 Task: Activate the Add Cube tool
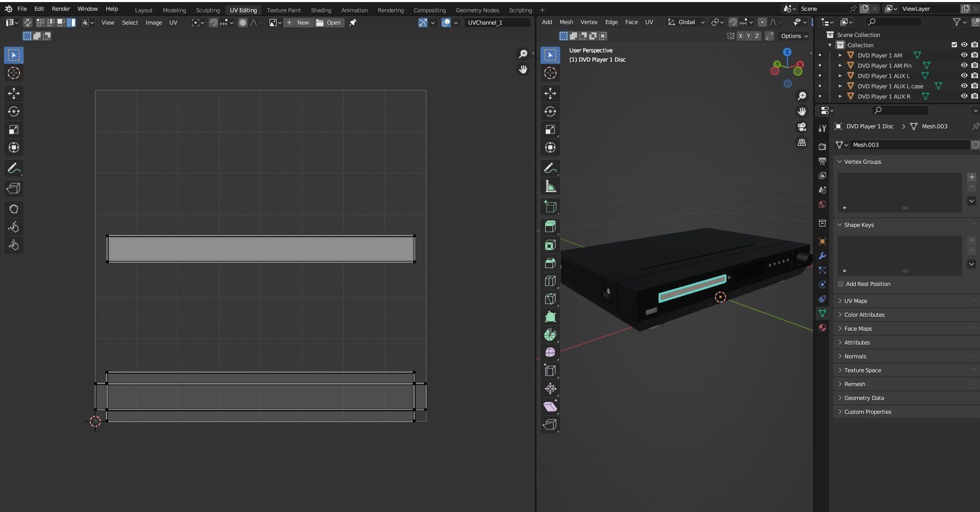coord(550,206)
